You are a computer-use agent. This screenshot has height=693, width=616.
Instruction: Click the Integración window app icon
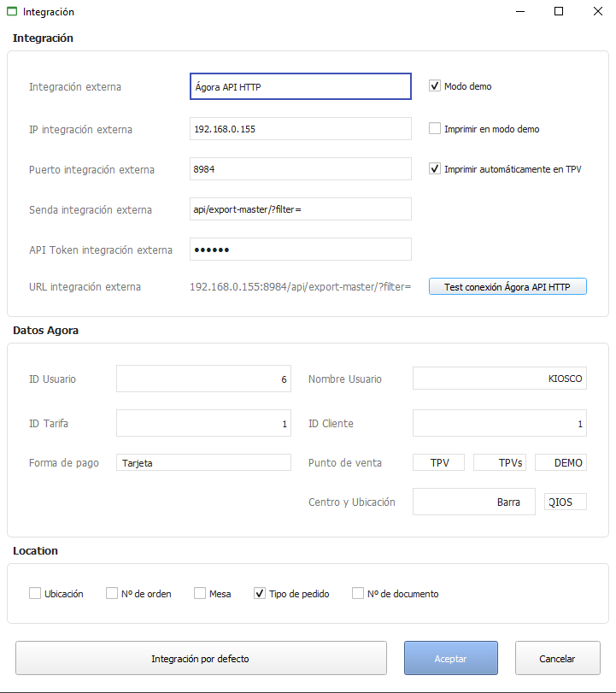(x=12, y=11)
